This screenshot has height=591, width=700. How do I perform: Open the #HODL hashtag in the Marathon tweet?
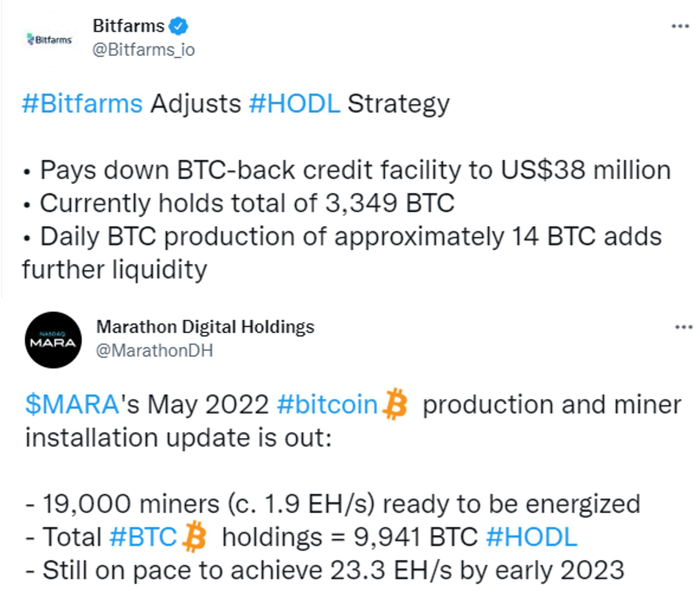point(532,537)
